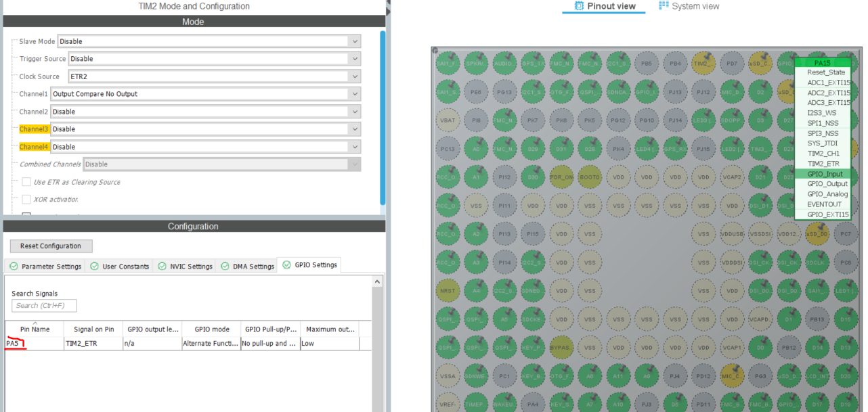This screenshot has width=868, height=412.
Task: Click the VSSA pin circle
Action: click(448, 376)
